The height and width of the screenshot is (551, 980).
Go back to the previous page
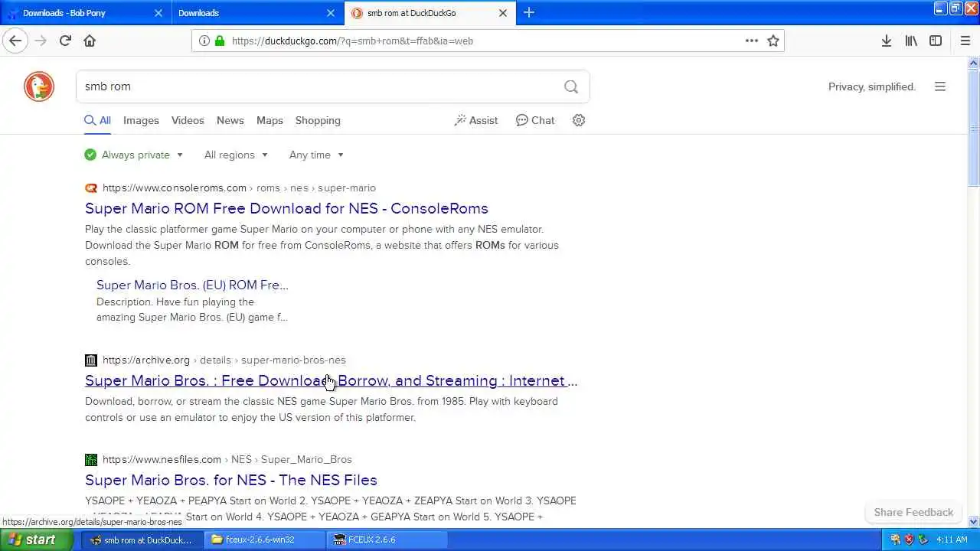tap(15, 41)
